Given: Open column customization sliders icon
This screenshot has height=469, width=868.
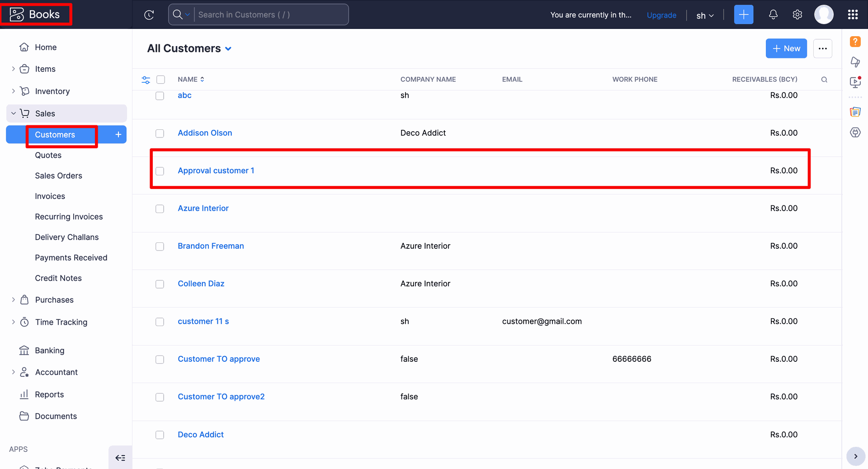Looking at the screenshot, I should [x=146, y=80].
